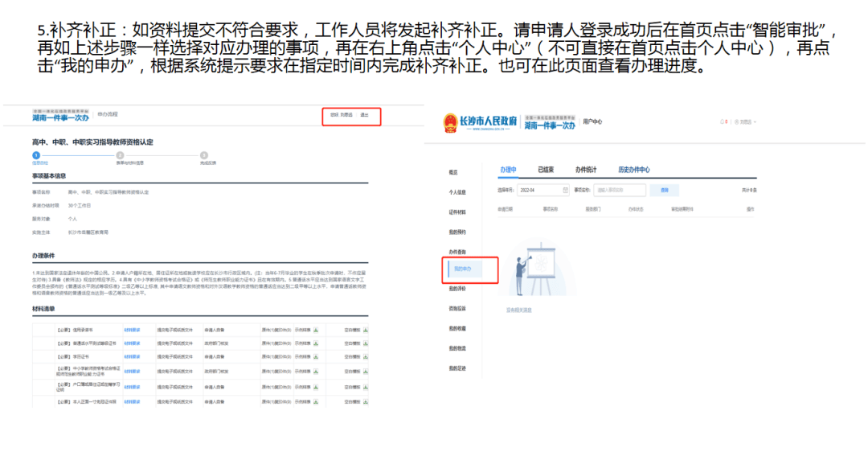Click the 办件状态 column header

click(636, 209)
